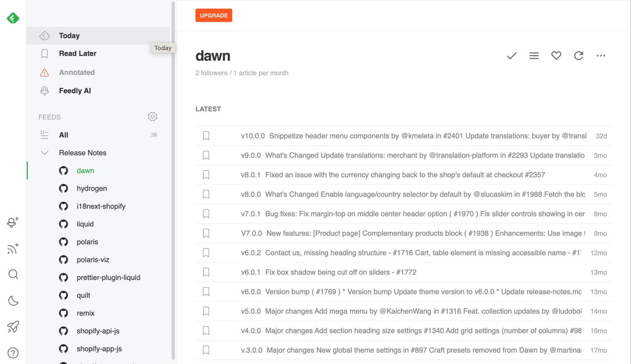The image size is (631, 364).
Task: Go to Feedly AI in sidebar
Action: (75, 91)
